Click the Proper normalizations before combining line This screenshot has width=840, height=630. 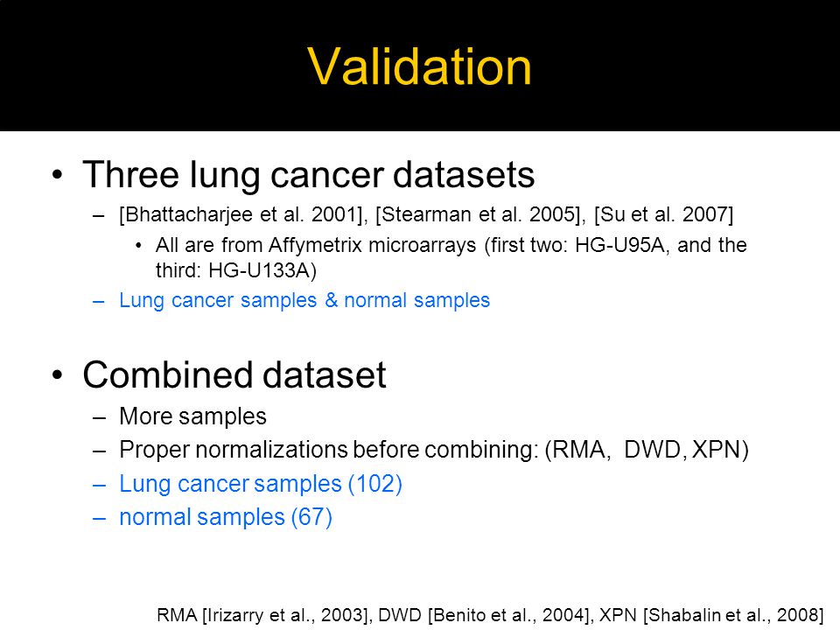point(434,450)
